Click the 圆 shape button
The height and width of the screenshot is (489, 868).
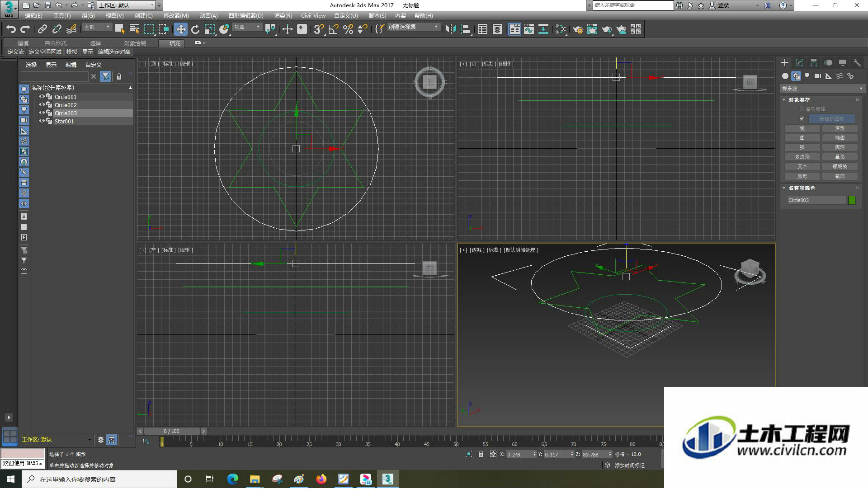click(x=802, y=138)
